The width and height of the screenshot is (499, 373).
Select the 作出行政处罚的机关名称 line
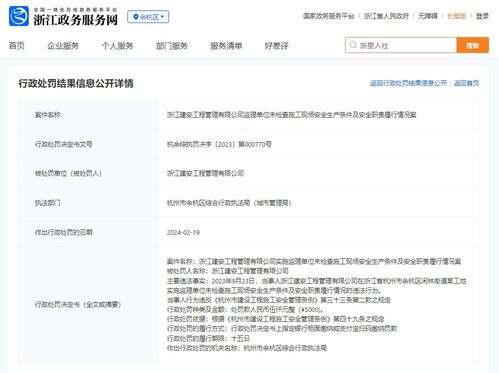tap(247, 348)
